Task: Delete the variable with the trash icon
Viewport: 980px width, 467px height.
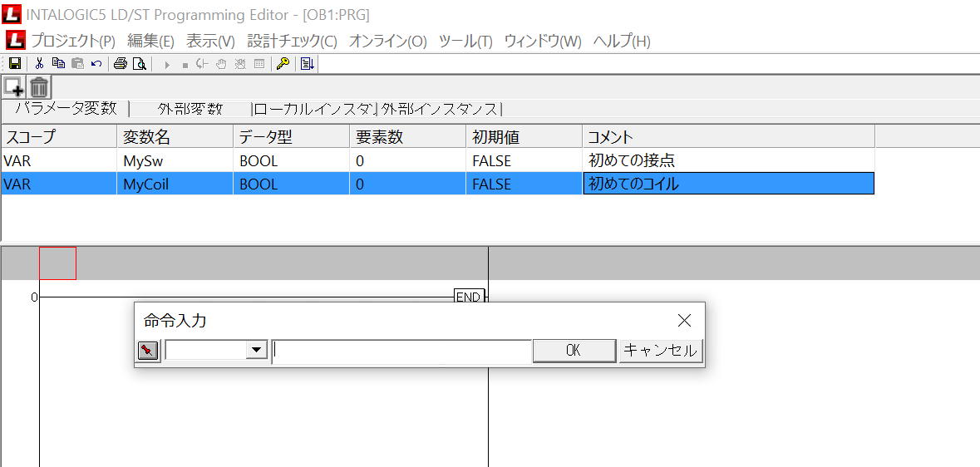Action: tap(39, 86)
